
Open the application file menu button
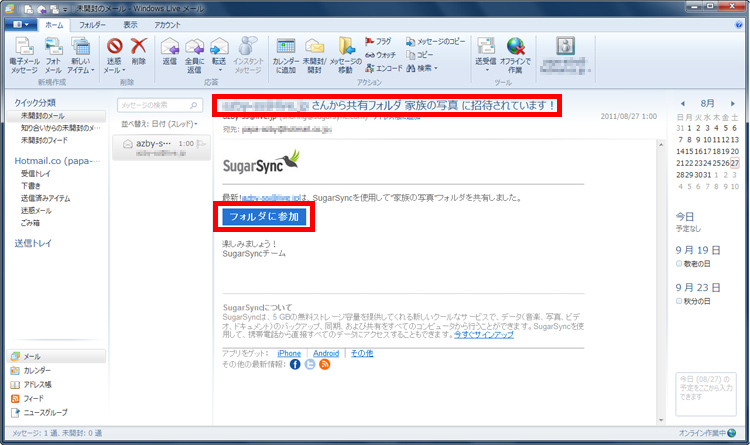(x=21, y=24)
